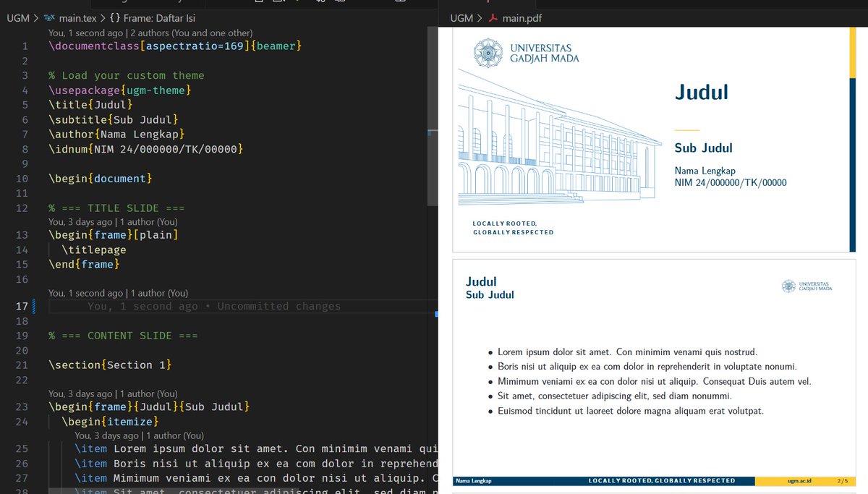Click the inline blame 'Uncommitted changes' on line 17
This screenshot has width=868, height=494.
pos(278,306)
